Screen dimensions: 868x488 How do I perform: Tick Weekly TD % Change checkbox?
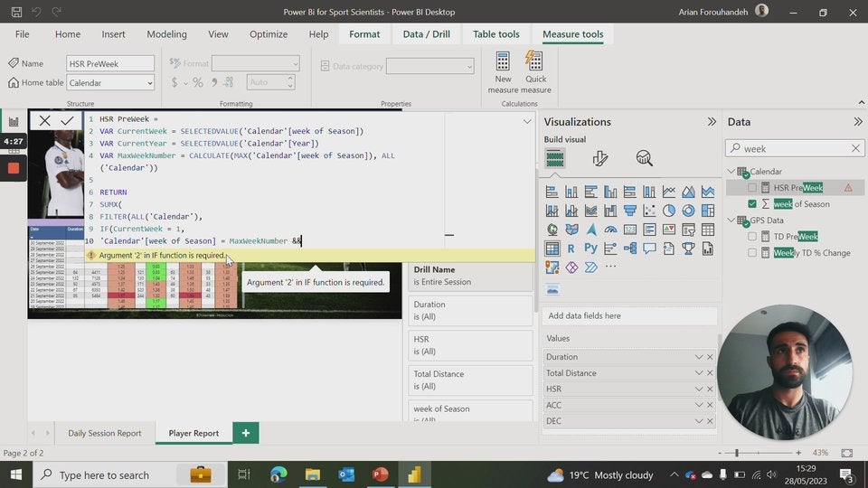point(751,253)
